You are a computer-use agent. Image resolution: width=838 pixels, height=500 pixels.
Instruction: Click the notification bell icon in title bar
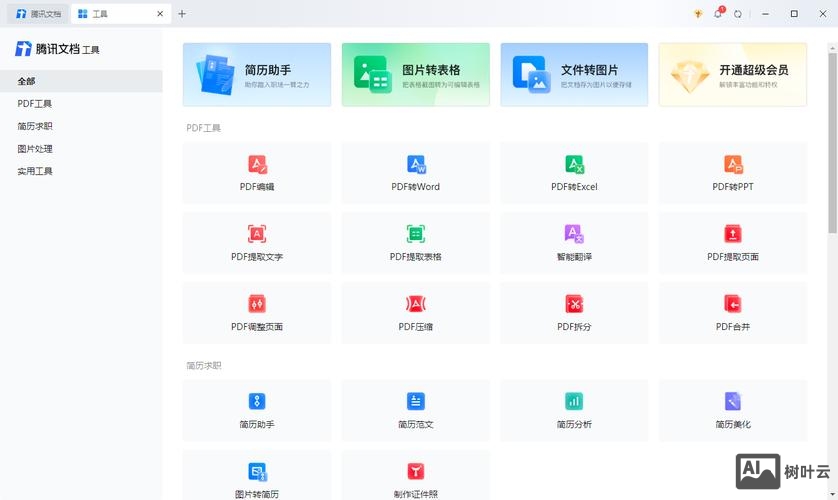pyautogui.click(x=718, y=13)
